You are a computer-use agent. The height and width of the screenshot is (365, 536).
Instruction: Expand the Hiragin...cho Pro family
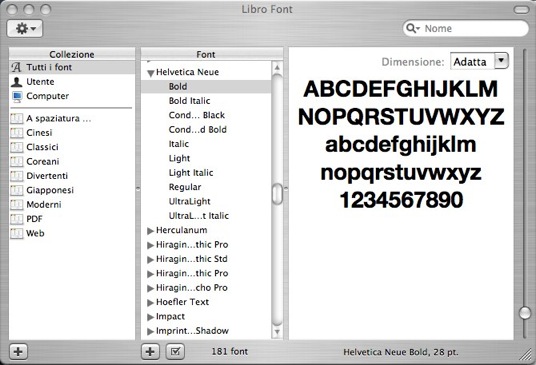pos(150,288)
